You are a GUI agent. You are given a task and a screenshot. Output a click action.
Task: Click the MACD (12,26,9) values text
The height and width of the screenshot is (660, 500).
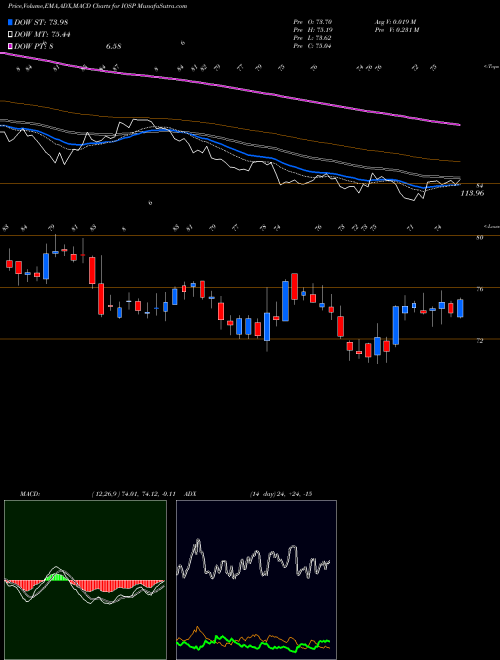[135, 494]
